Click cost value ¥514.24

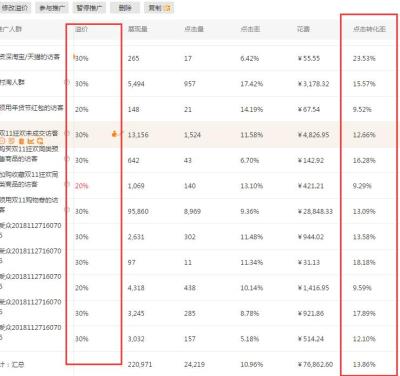pos(310,339)
